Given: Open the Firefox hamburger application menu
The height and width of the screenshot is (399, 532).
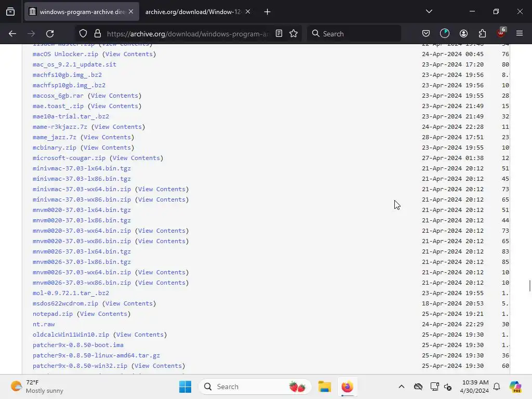Looking at the screenshot, I should pyautogui.click(x=520, y=34).
